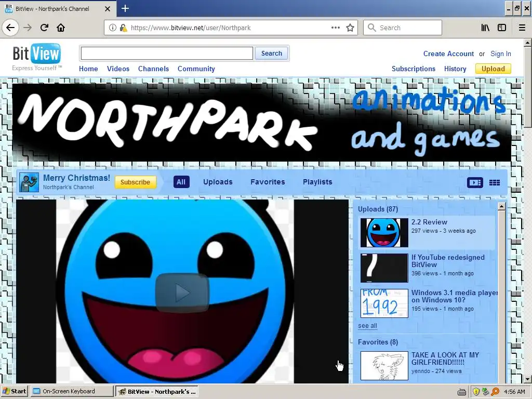Select the Playlists channel tab
This screenshot has width=532, height=399.
point(317,182)
